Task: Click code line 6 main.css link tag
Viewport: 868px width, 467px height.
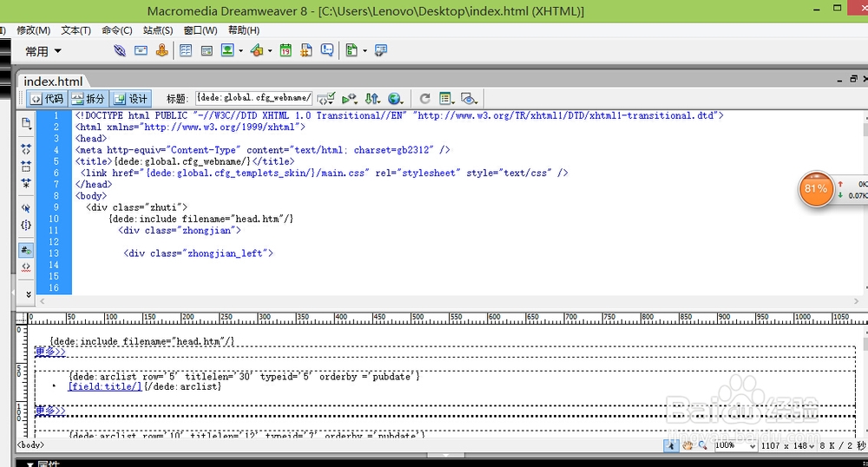Action: click(325, 174)
